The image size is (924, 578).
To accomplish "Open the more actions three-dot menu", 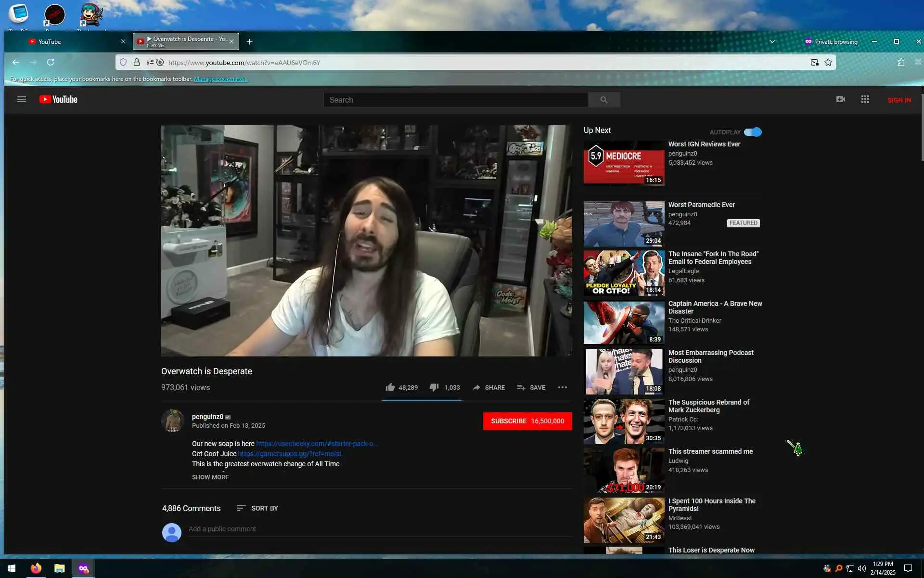I will coord(562,387).
